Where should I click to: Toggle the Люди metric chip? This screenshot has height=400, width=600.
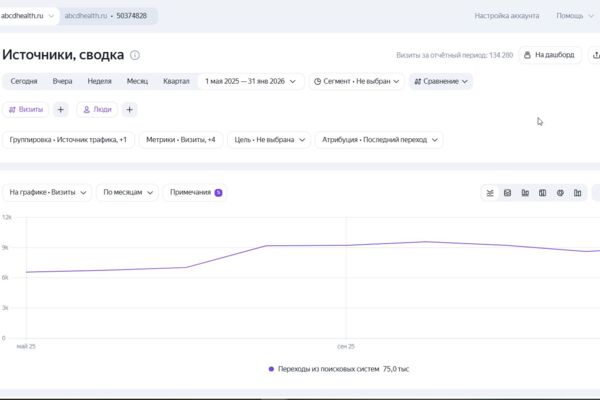tap(97, 110)
